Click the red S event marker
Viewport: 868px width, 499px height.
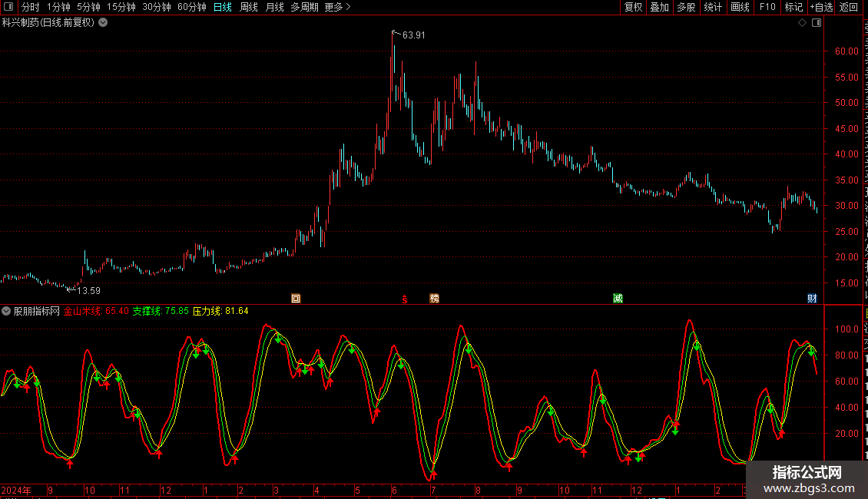tap(405, 299)
